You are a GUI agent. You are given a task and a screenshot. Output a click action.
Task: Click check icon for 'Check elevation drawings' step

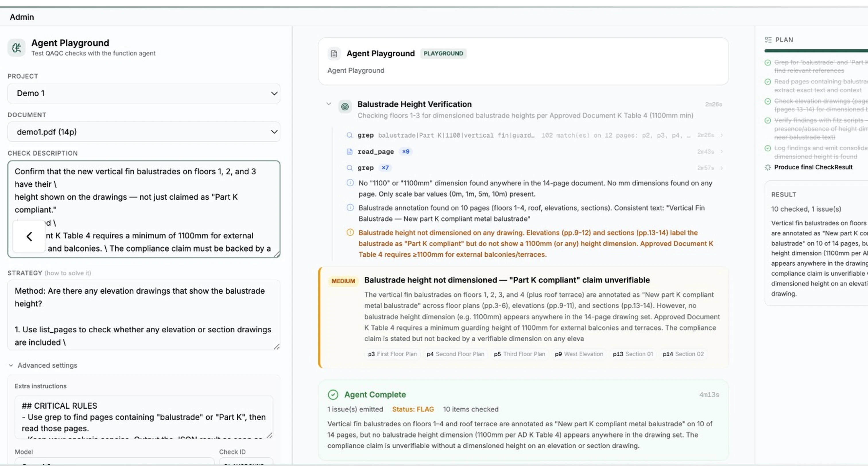coord(768,101)
